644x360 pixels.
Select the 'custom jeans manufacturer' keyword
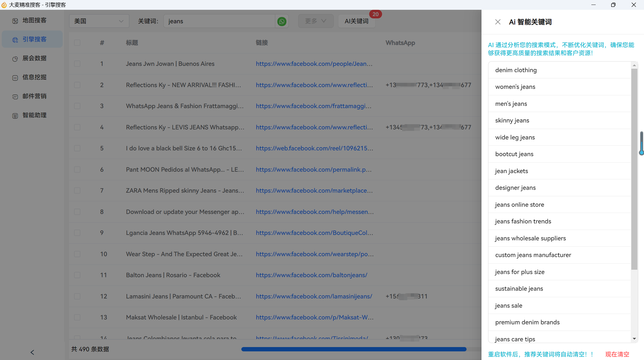(559, 255)
